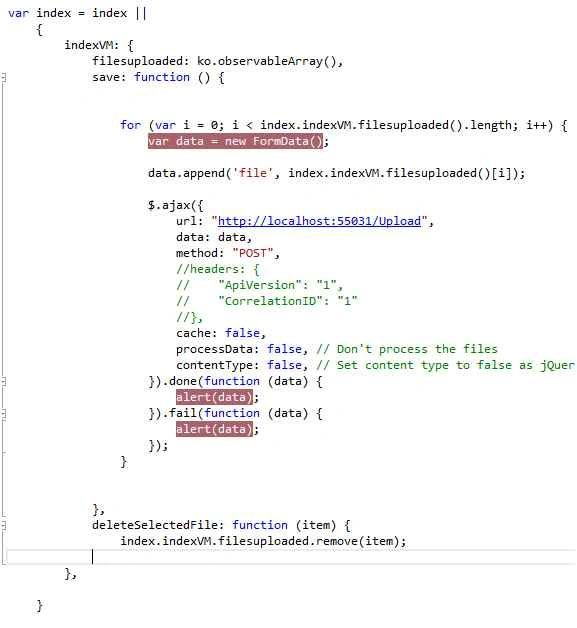Click highlighted alert(data) inside the fail callback
Viewport: 577px width, 628px height.
[214, 429]
